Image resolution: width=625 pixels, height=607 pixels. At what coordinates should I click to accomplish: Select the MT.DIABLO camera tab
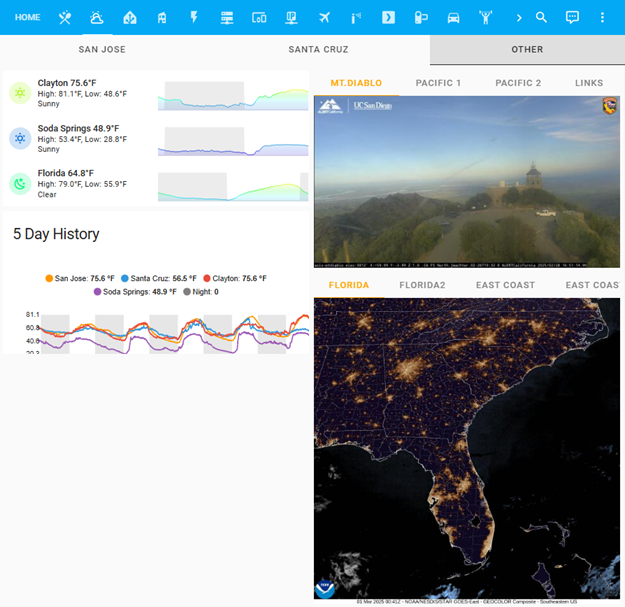356,83
